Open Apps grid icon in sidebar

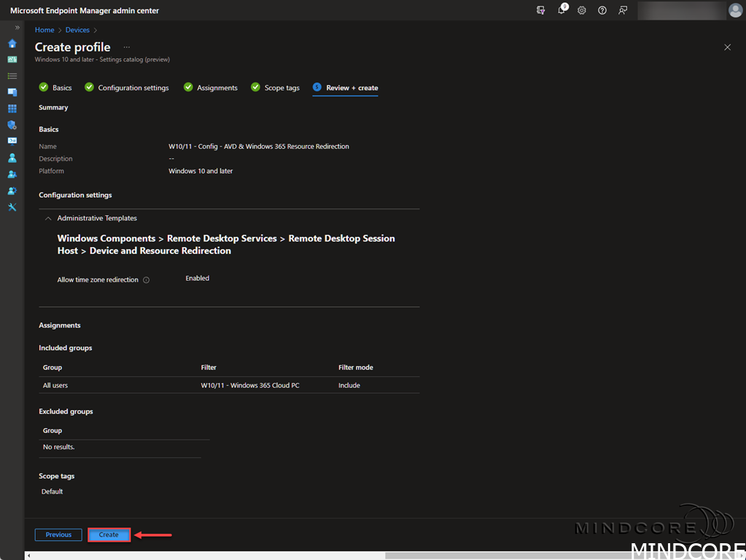pyautogui.click(x=12, y=109)
